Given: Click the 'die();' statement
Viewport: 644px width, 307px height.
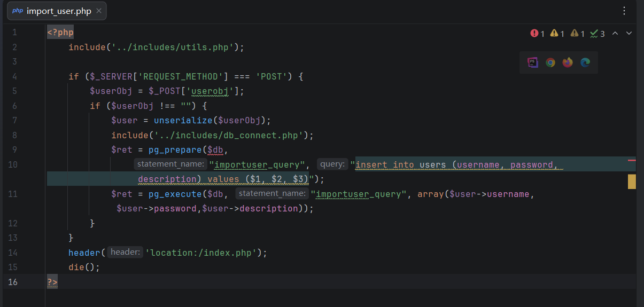Looking at the screenshot, I should coord(84,267).
